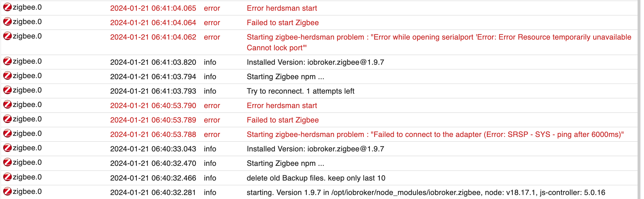Click zigbee icon beside timestamp 06:41:03.794
The height and width of the screenshot is (199, 644).
pos(7,76)
